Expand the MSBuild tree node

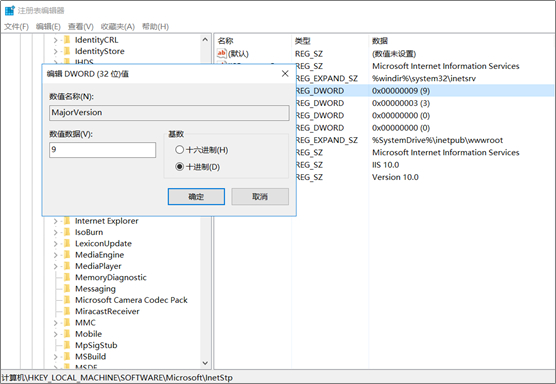coord(55,357)
